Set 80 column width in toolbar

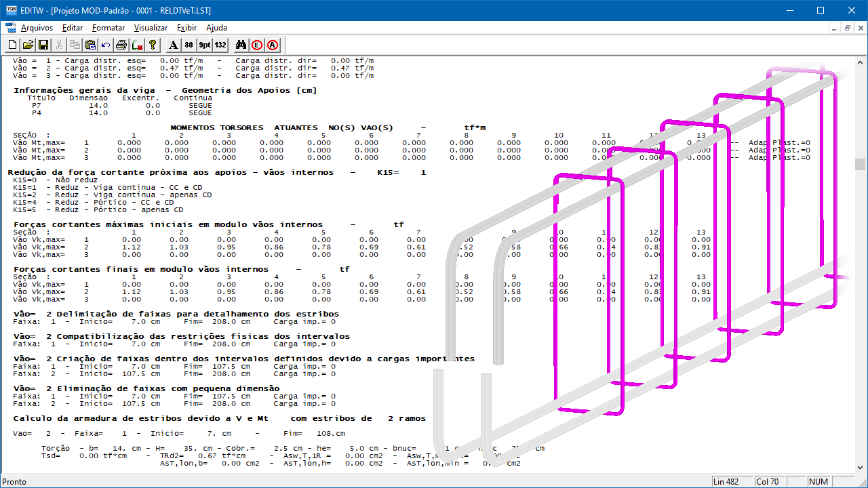tap(189, 45)
